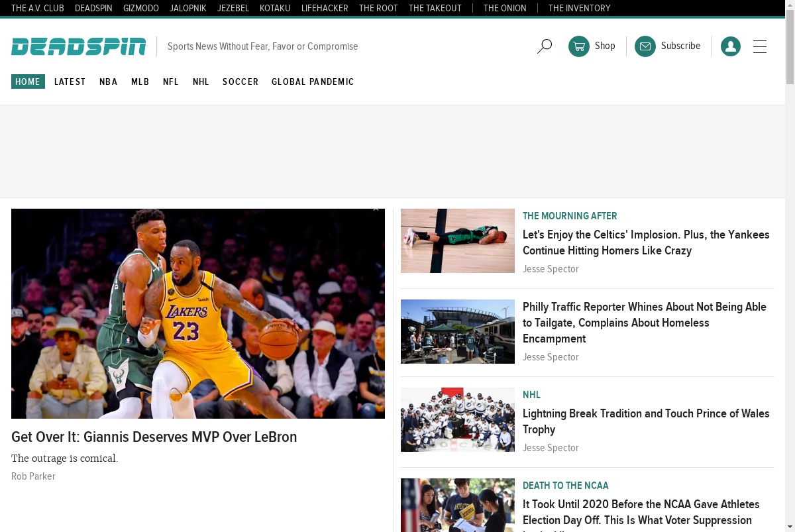Viewport: 795px width, 532px height.
Task: Open the user account profile icon
Action: (731, 46)
